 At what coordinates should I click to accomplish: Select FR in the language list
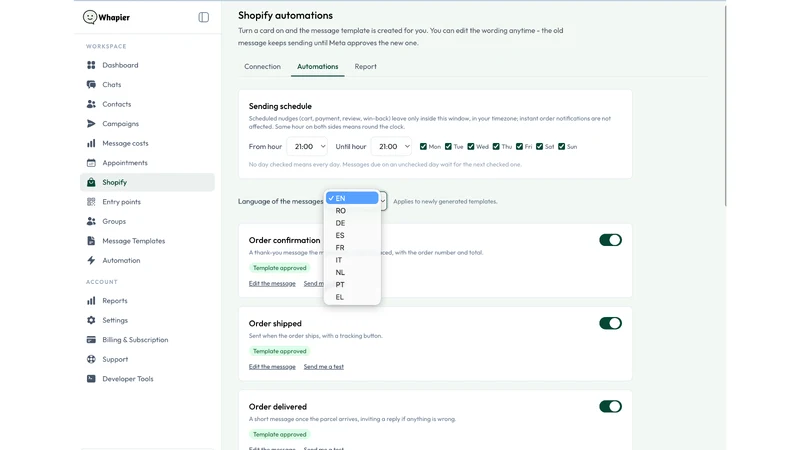[x=352, y=247]
